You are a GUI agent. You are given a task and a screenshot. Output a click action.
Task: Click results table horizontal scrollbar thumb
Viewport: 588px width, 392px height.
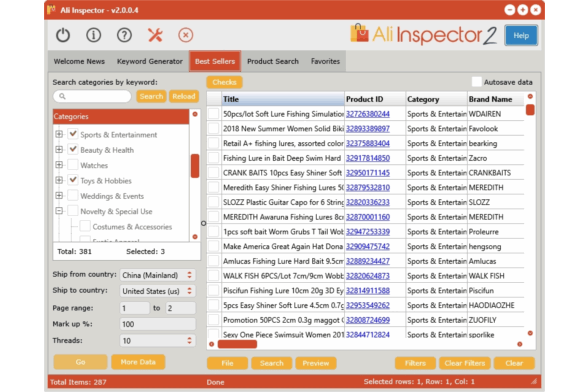(x=237, y=344)
